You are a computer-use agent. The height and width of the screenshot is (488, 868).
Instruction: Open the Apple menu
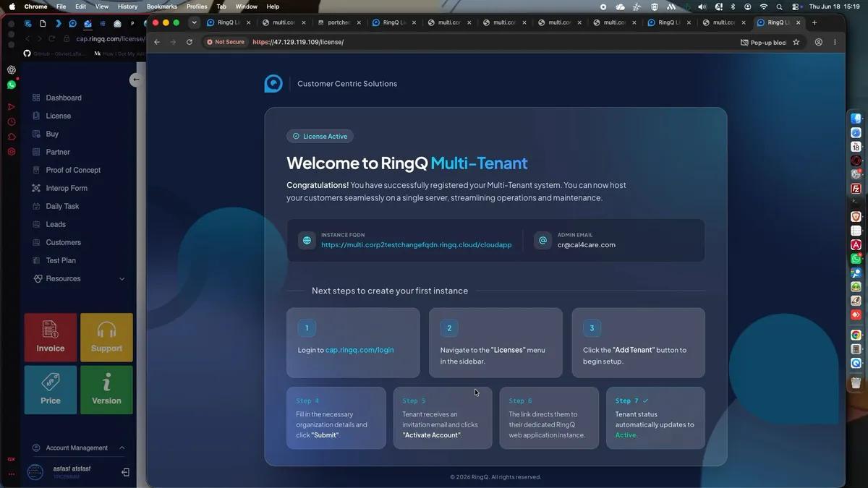point(12,7)
